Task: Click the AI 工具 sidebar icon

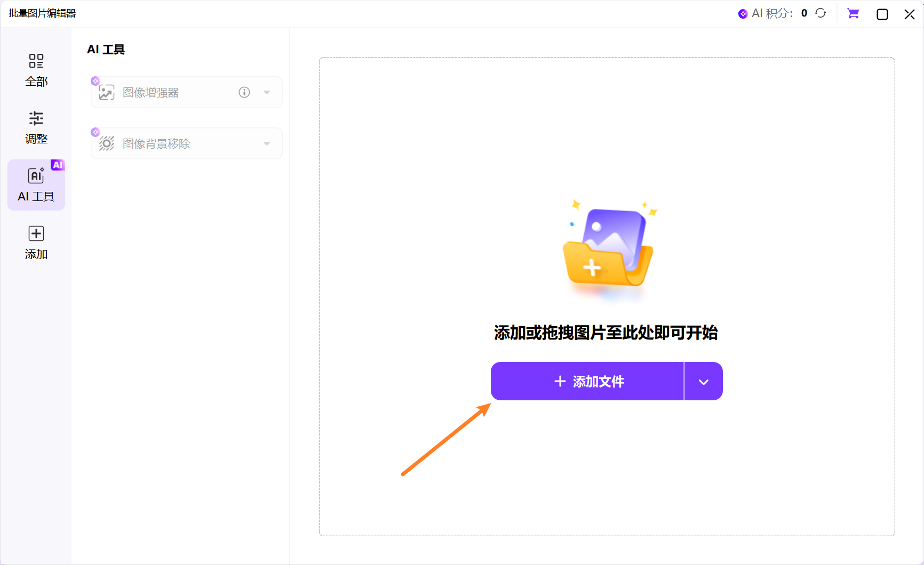Action: pyautogui.click(x=35, y=176)
